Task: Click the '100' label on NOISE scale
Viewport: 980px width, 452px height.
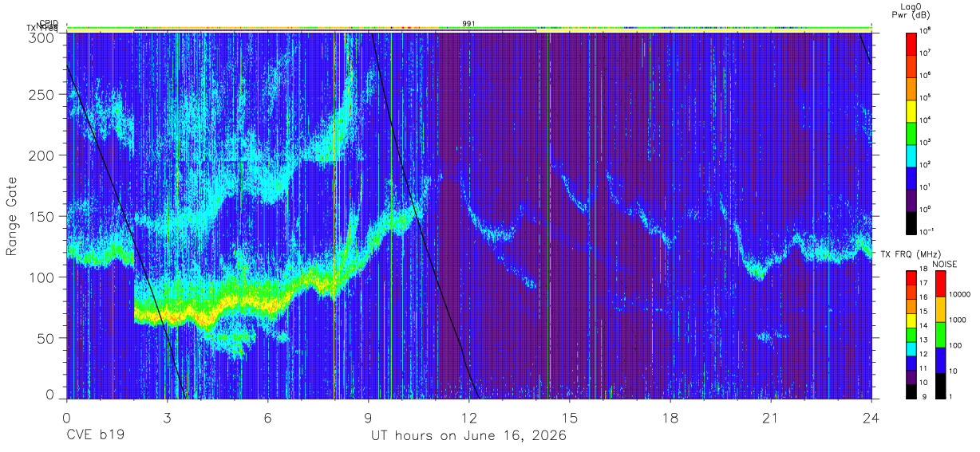Action: (x=956, y=345)
